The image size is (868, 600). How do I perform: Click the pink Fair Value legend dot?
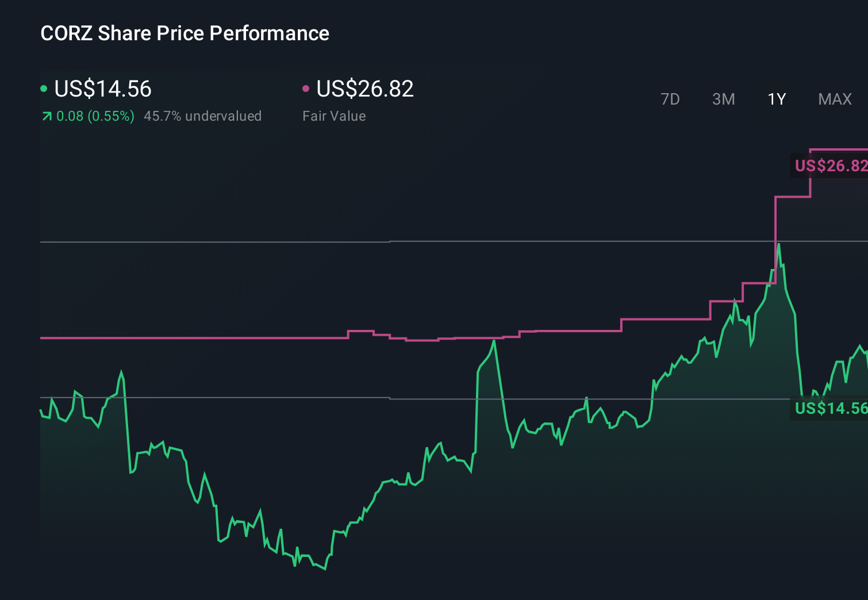click(306, 88)
